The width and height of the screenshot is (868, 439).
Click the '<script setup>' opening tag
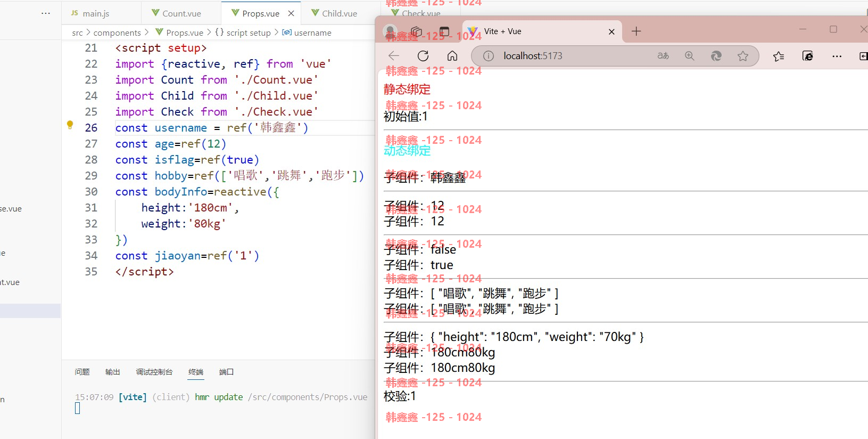pos(161,48)
